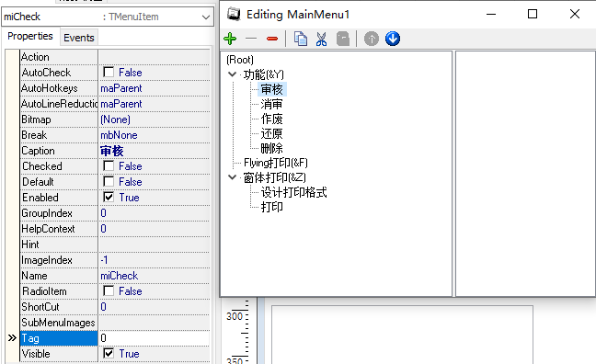Image resolution: width=596 pixels, height=364 pixels.
Task: Click the Editing MainMenu1 window icon
Action: click(x=234, y=15)
